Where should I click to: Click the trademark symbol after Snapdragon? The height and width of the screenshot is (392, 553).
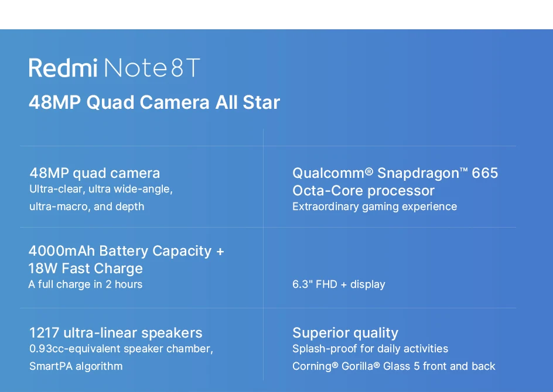463,170
